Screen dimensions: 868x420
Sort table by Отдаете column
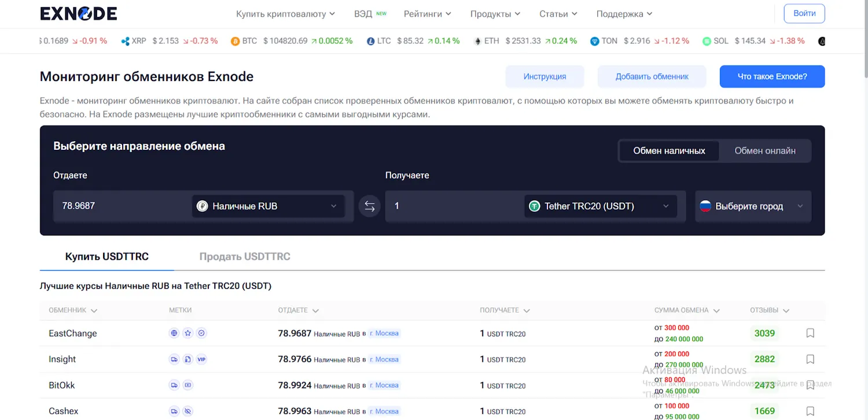[299, 311]
